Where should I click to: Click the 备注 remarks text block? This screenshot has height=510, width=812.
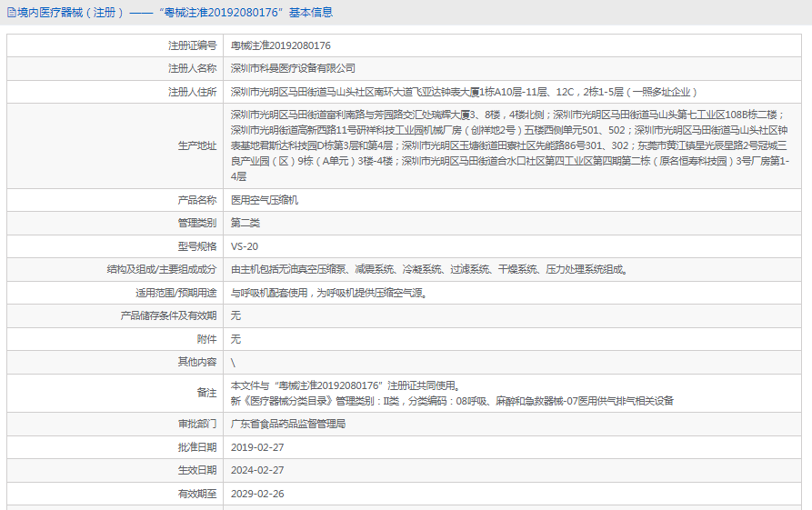[452, 393]
